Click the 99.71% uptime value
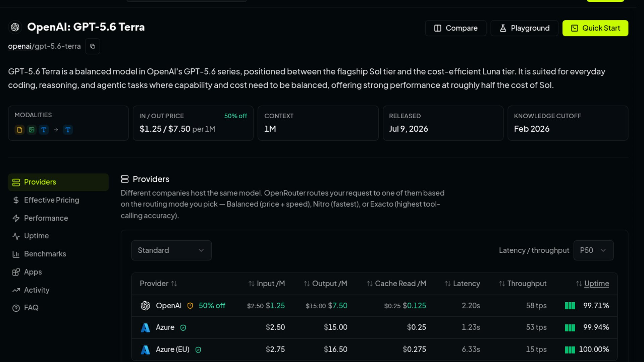This screenshot has height=362, width=644. tap(596, 306)
